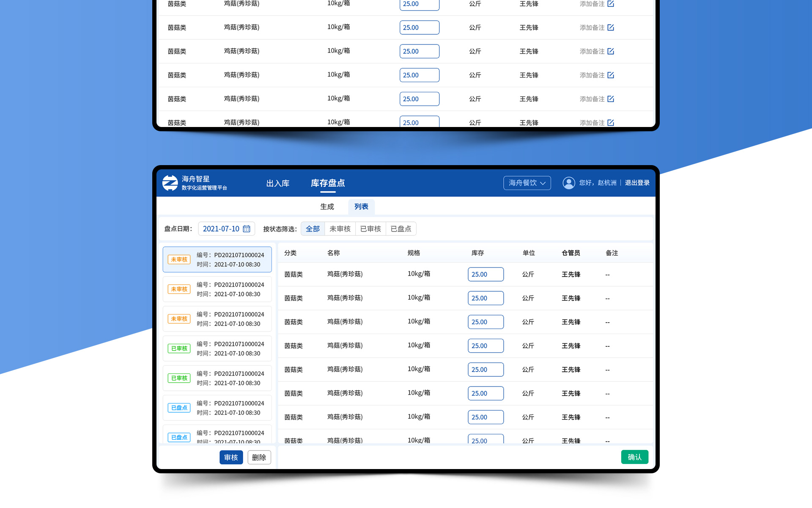Switch to the 生成 tab

327,207
